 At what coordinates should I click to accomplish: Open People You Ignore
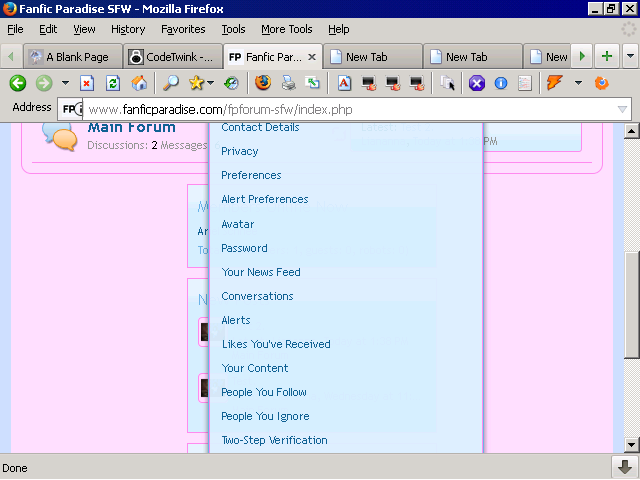click(x=265, y=416)
